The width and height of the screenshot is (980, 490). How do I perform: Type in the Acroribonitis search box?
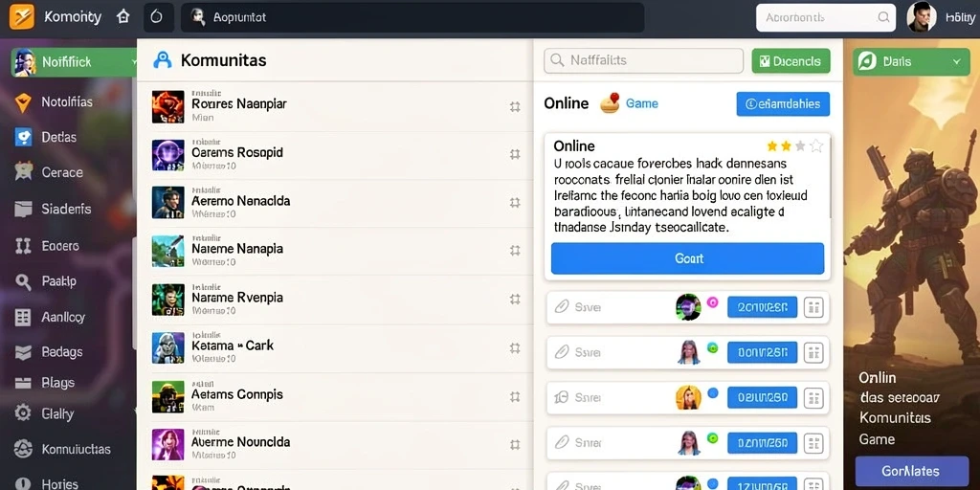pyautogui.click(x=826, y=17)
